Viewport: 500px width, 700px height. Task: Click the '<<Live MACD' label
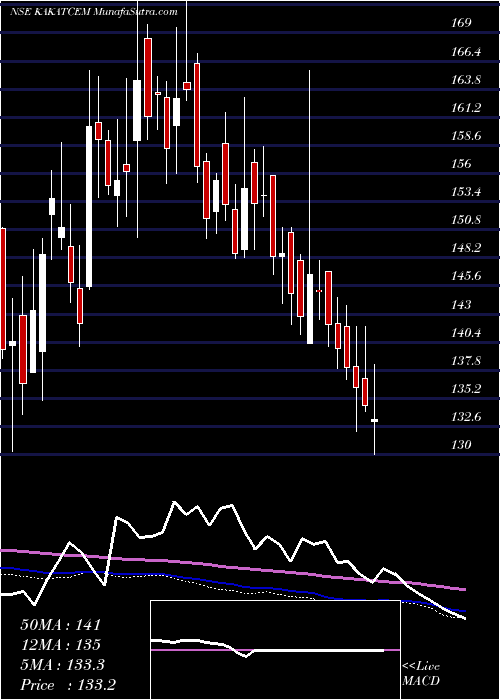[421, 674]
